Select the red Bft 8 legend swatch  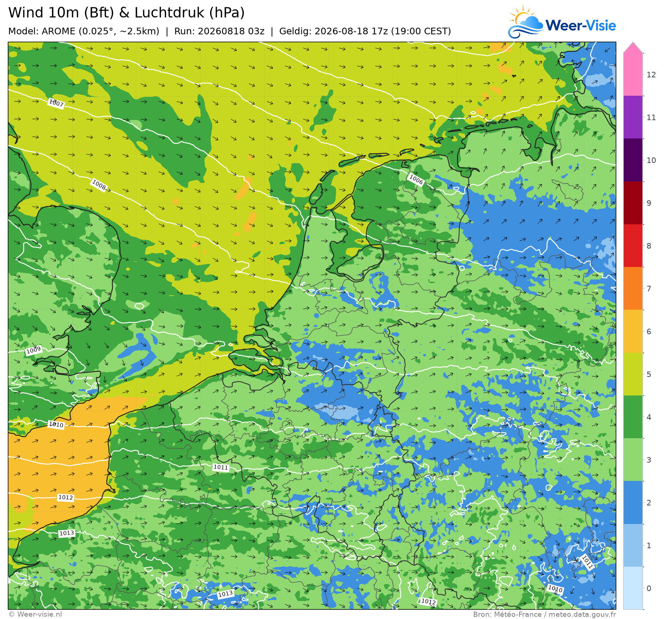633,246
